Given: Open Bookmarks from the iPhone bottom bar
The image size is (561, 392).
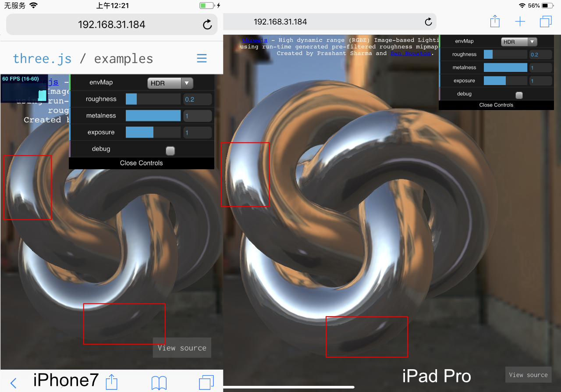Looking at the screenshot, I should pos(159,382).
